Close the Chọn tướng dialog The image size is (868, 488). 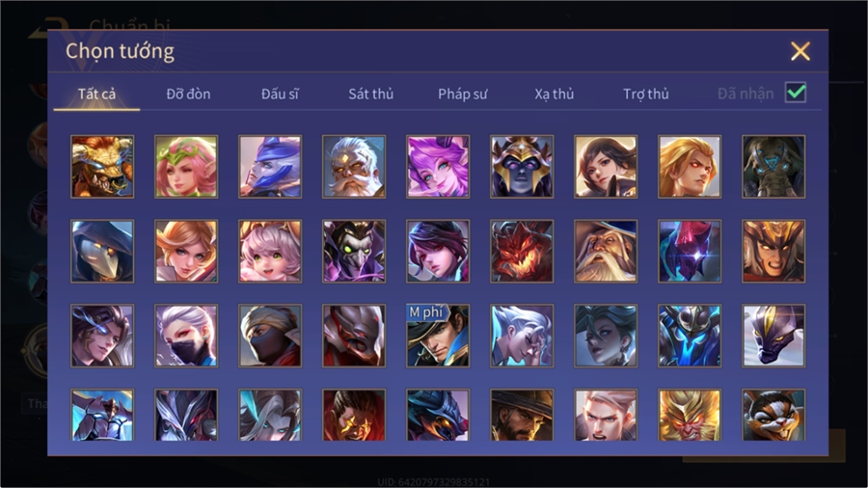tap(800, 51)
